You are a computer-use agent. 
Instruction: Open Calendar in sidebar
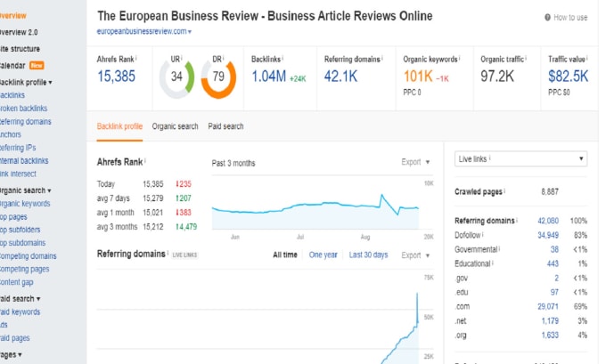click(12, 66)
